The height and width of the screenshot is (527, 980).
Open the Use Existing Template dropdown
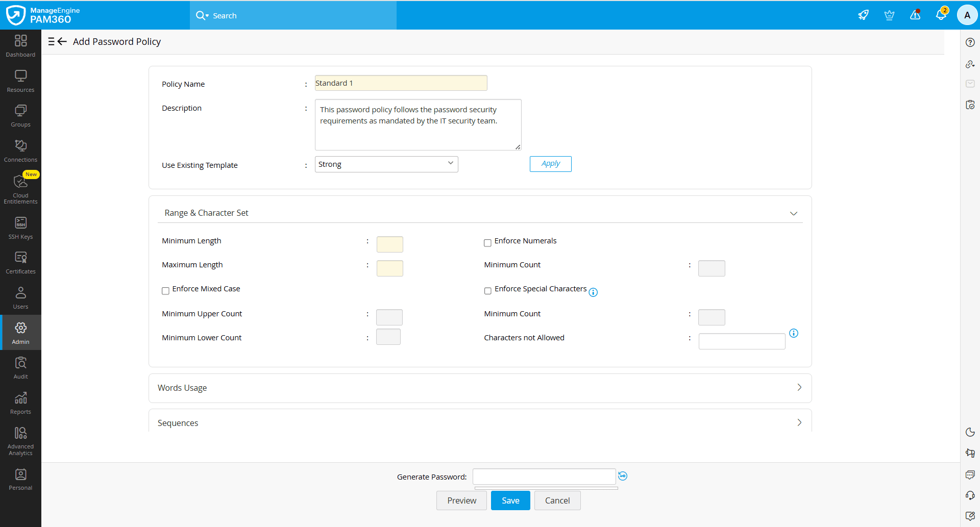[386, 164]
